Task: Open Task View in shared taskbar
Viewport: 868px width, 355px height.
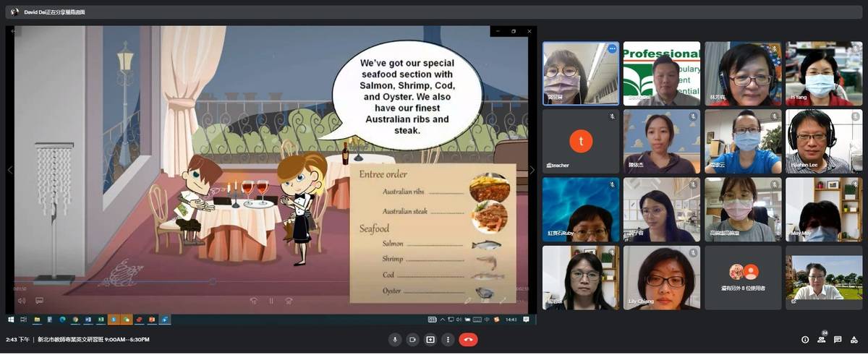Action: tap(23, 319)
